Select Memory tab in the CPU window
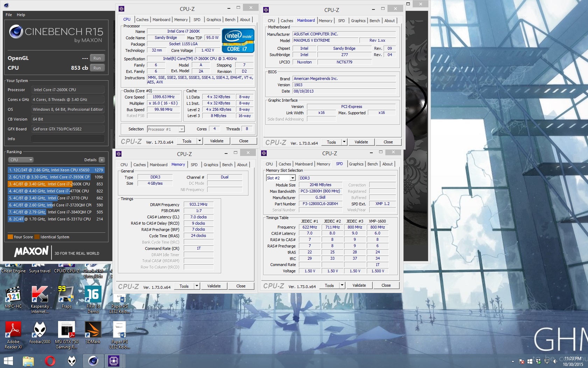 (x=181, y=20)
